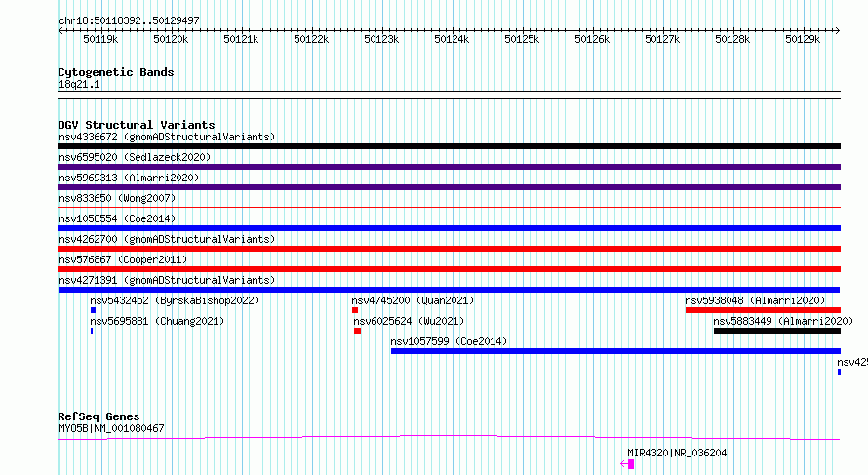The width and height of the screenshot is (868, 475).
Task: Select variant label nsv5432452 (ByrskaBishop2022)
Action: 175,300
